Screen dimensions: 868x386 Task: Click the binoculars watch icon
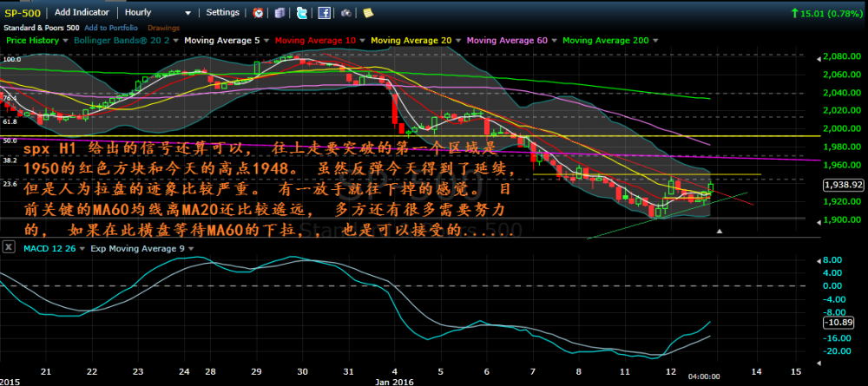pyautogui.click(x=345, y=13)
